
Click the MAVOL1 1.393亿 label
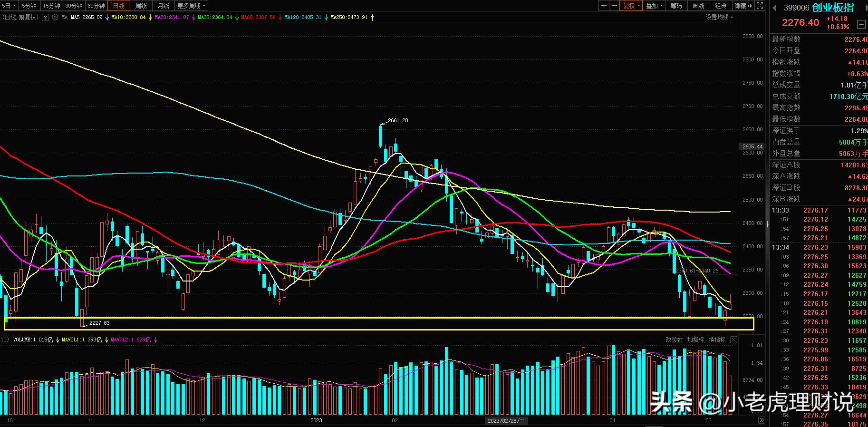82,340
